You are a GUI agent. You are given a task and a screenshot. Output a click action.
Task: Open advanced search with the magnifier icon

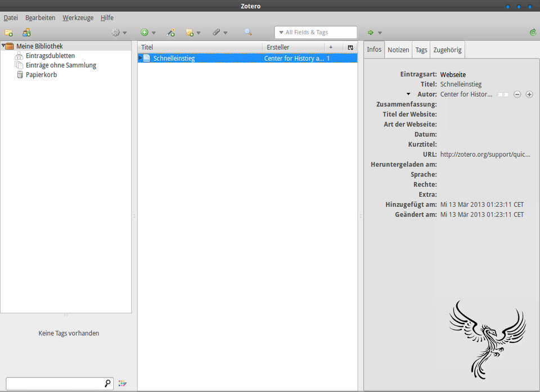pyautogui.click(x=248, y=32)
